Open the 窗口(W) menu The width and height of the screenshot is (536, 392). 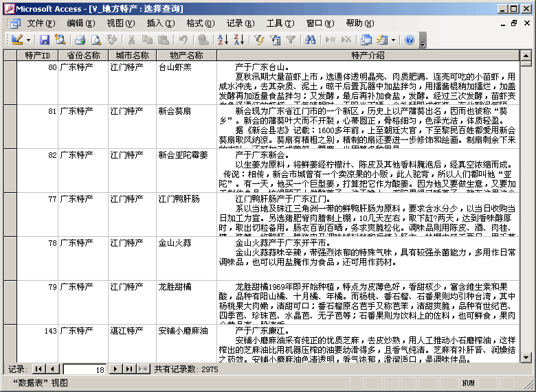(320, 23)
